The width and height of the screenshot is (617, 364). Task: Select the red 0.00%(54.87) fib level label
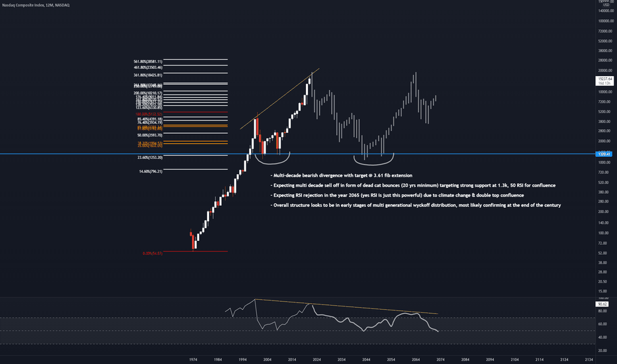[x=152, y=253]
